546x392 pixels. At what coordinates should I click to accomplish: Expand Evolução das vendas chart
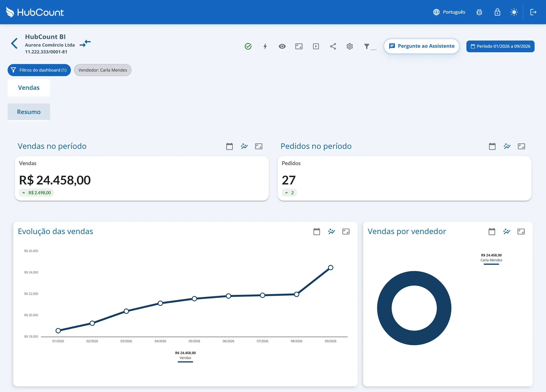[346, 231]
